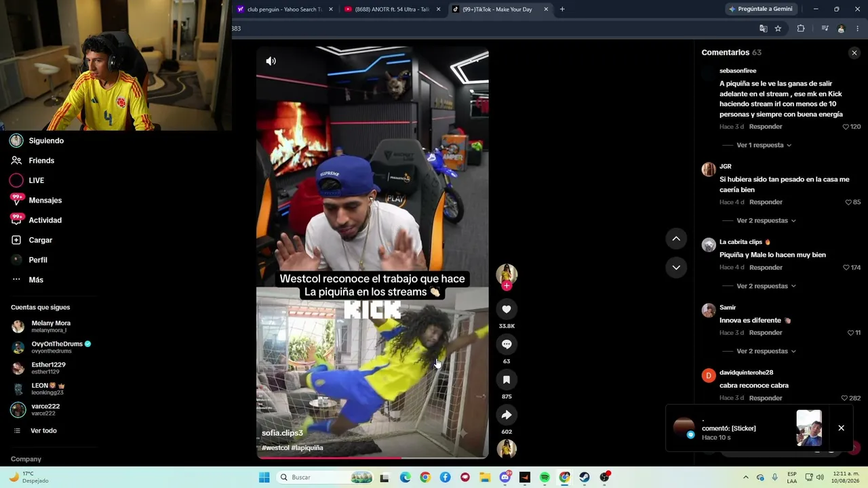Expand 'Ver 1 respuesta' under sebasonfiree's comment

[764, 145]
